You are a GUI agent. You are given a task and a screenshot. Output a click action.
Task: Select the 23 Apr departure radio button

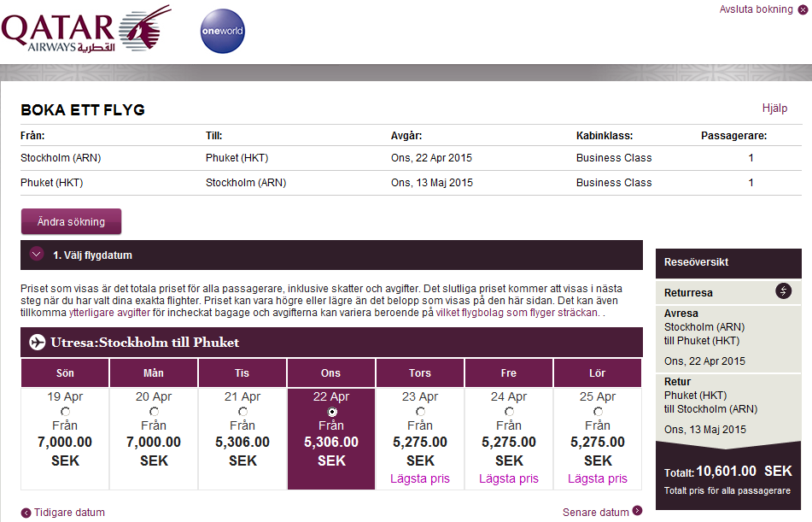420,412
